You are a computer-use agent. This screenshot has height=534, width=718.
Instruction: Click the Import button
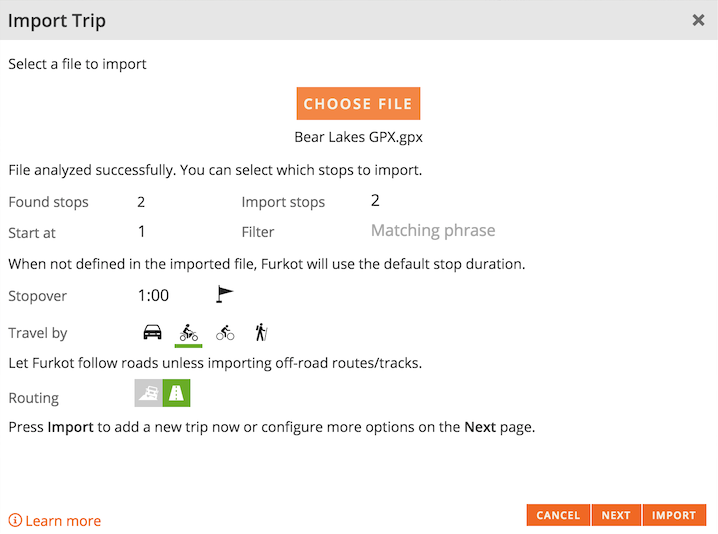[674, 515]
